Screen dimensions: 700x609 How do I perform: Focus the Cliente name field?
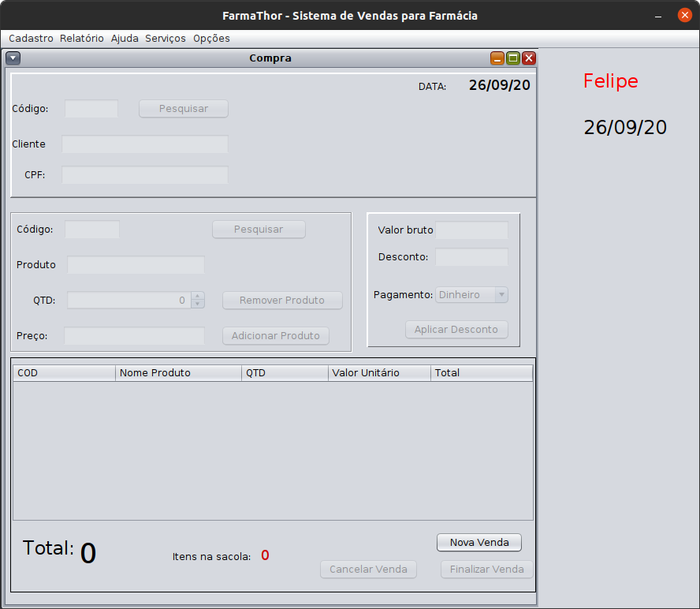coord(144,144)
